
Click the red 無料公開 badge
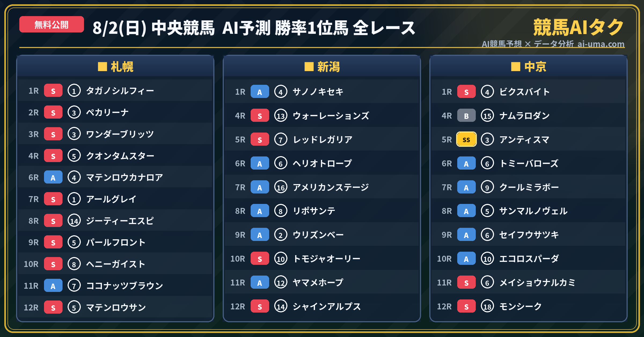click(x=52, y=25)
